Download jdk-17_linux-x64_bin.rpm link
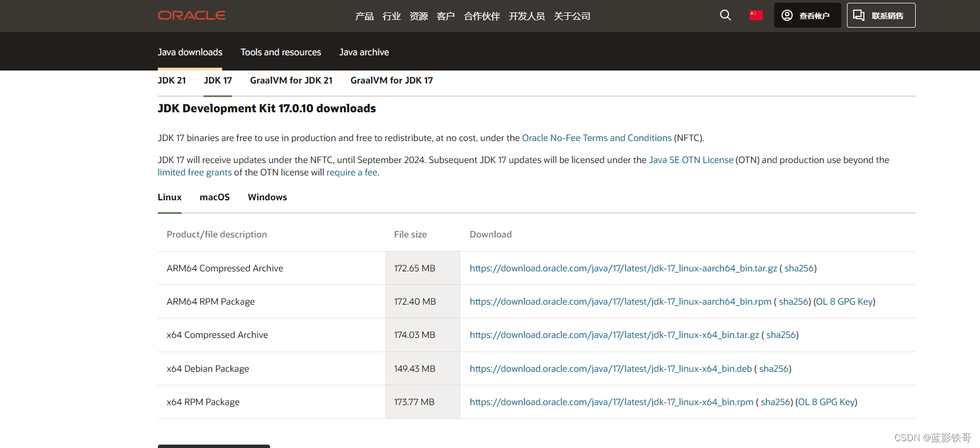 [x=611, y=402]
